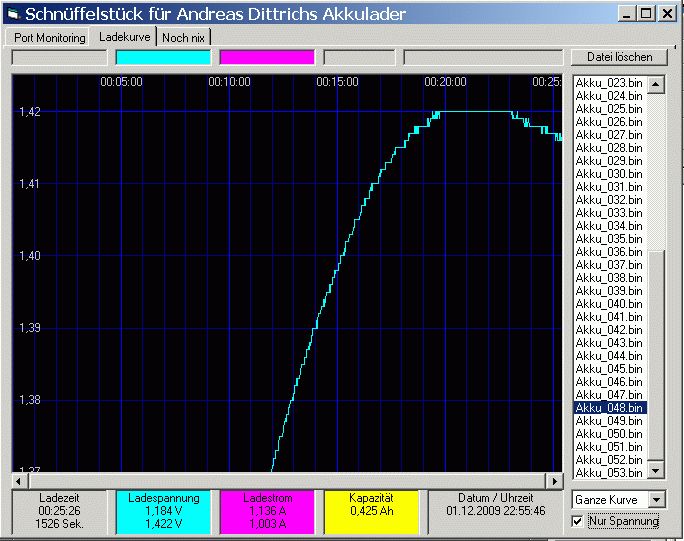Click the 00:05:00 time label on chart
The height and width of the screenshot is (541, 684).
coord(121,82)
